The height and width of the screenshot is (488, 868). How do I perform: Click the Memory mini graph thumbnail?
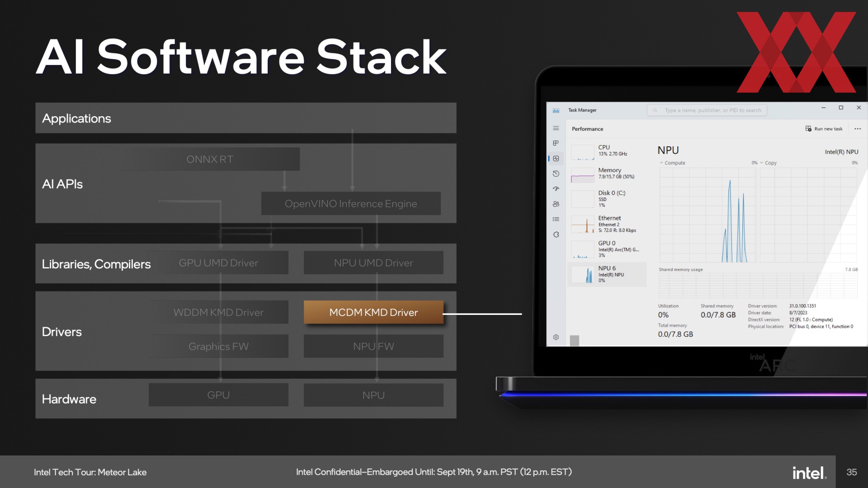pyautogui.click(x=583, y=175)
